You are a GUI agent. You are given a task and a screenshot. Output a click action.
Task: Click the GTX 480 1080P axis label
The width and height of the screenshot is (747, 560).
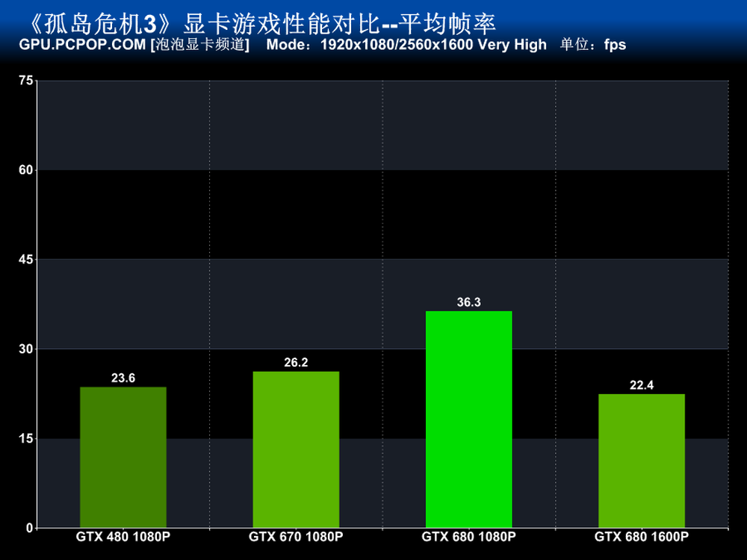123,537
